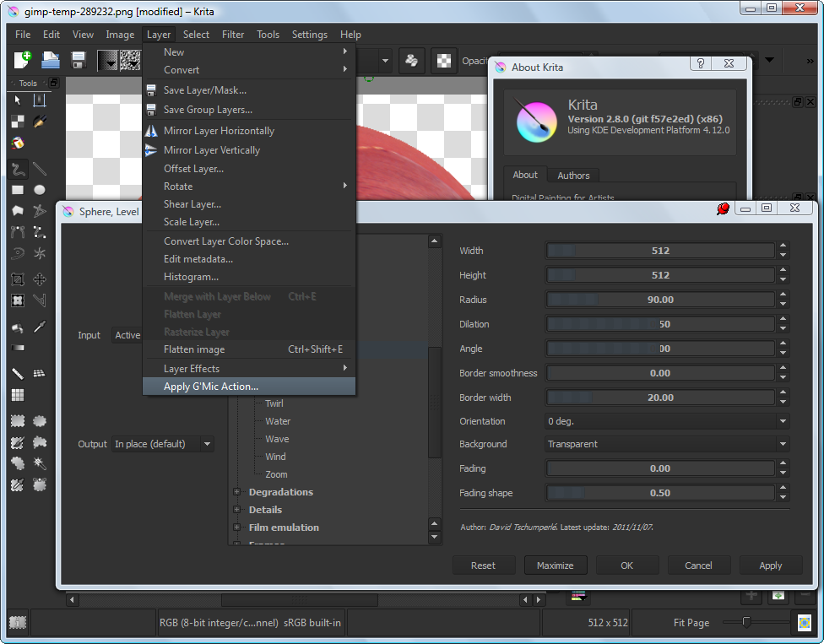
Task: Open the Layer Effects submenu
Action: click(249, 369)
